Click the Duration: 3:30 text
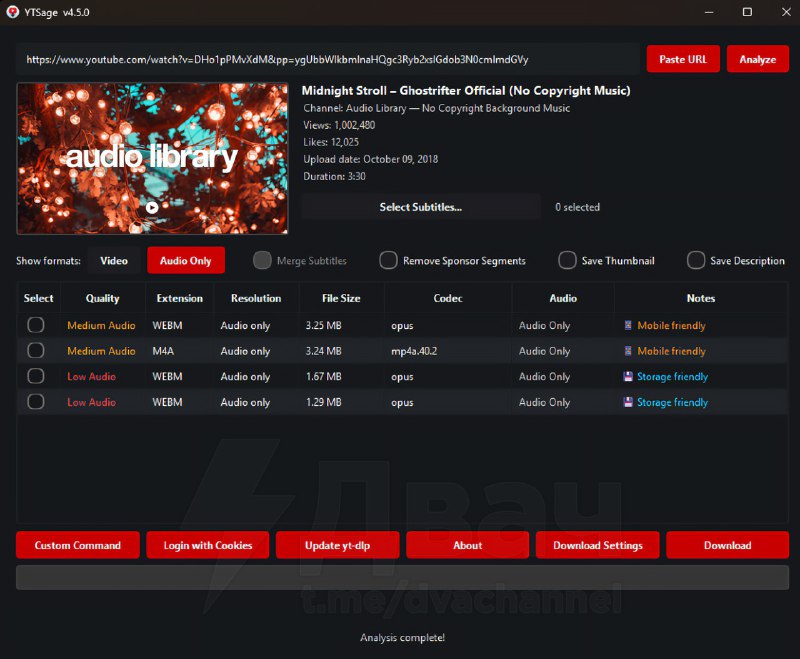This screenshot has height=659, width=800. click(334, 176)
